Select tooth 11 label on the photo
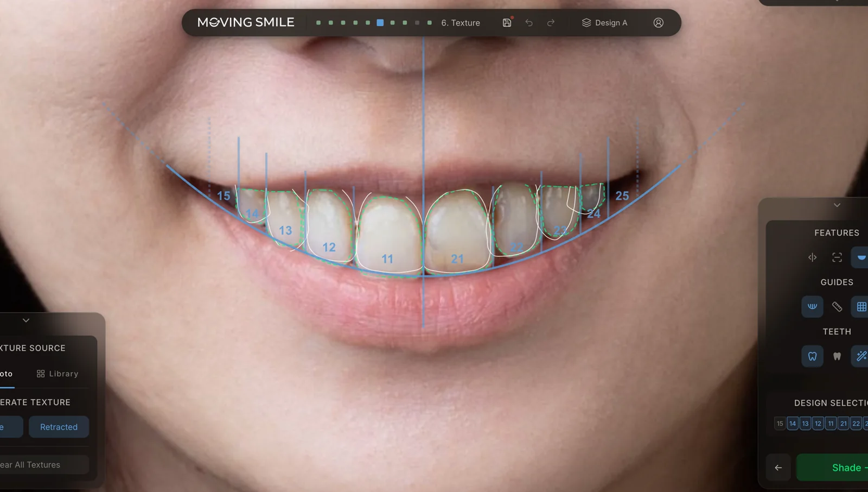 [x=387, y=259]
